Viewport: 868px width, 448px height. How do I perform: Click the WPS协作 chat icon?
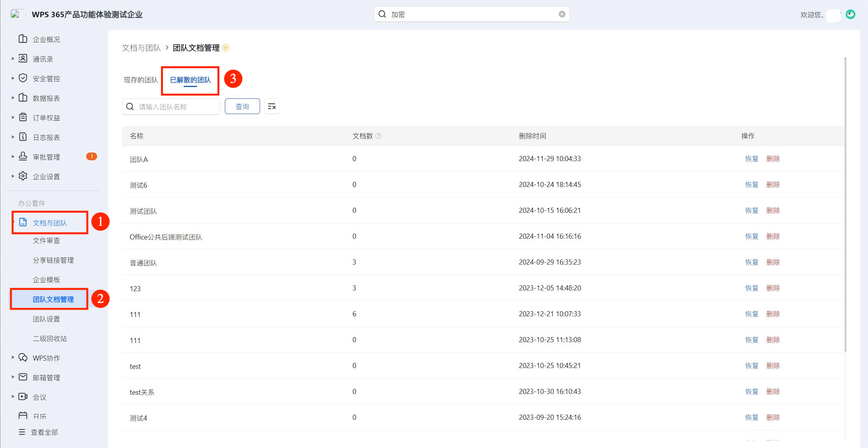point(23,357)
